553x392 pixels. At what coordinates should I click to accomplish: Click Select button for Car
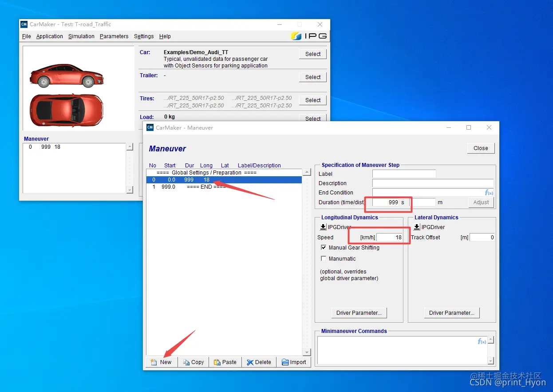click(x=313, y=54)
